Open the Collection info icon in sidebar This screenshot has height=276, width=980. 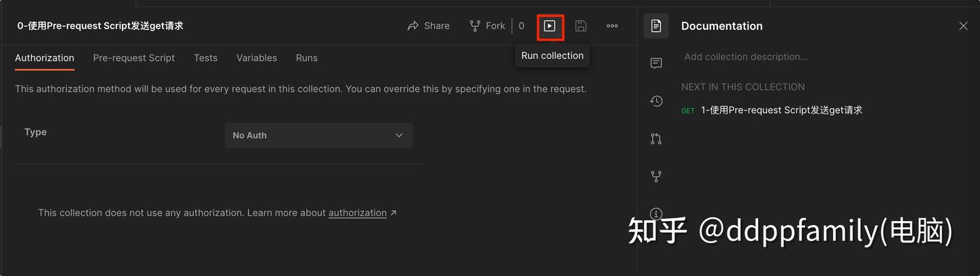(x=656, y=213)
